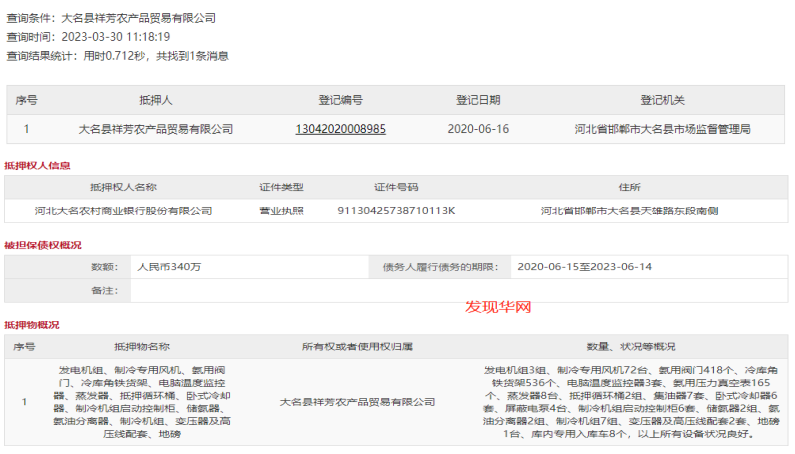
Task: Open registration number 13042020008985 link
Action: [340, 129]
